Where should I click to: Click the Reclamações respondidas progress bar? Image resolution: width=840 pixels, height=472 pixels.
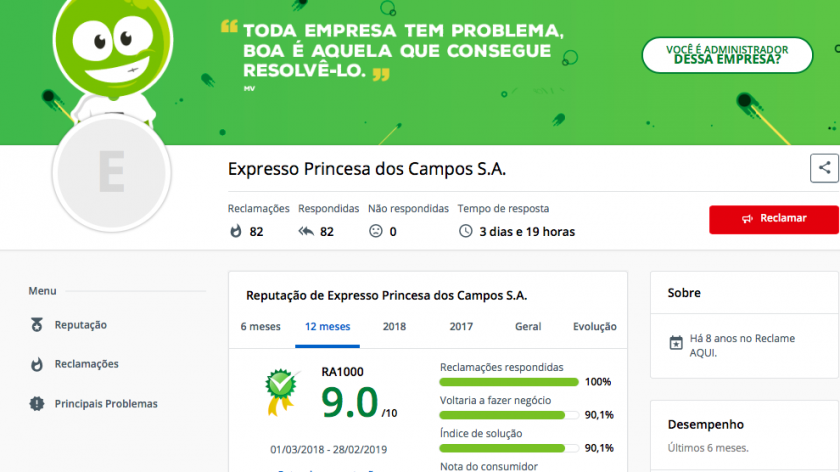[x=509, y=382]
